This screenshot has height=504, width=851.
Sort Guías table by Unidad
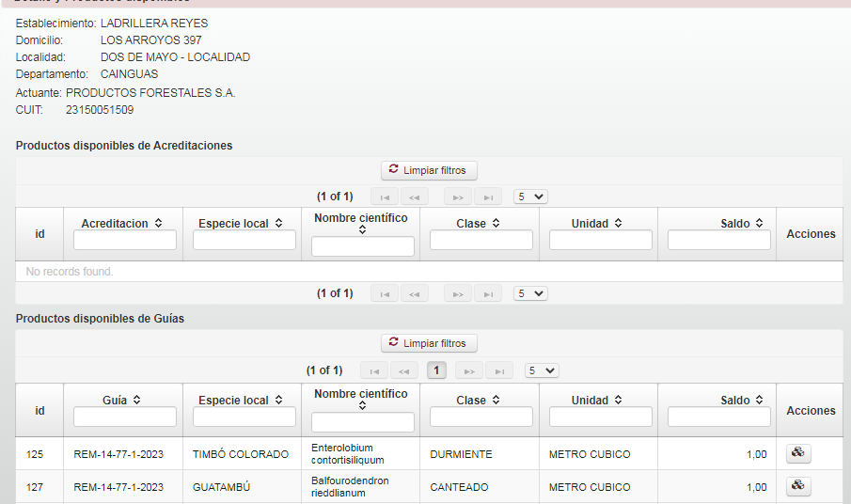click(618, 400)
